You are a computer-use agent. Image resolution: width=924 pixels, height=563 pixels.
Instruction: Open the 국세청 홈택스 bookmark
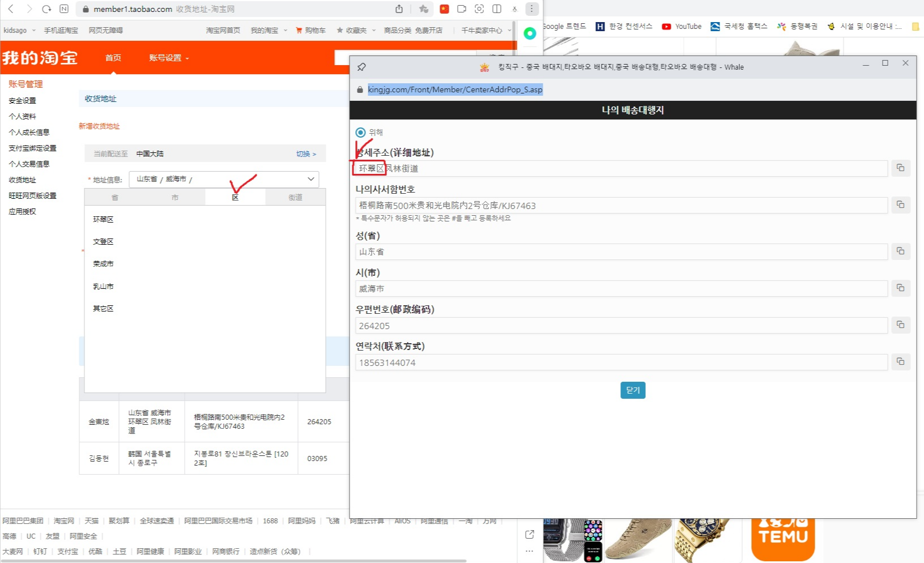[739, 27]
